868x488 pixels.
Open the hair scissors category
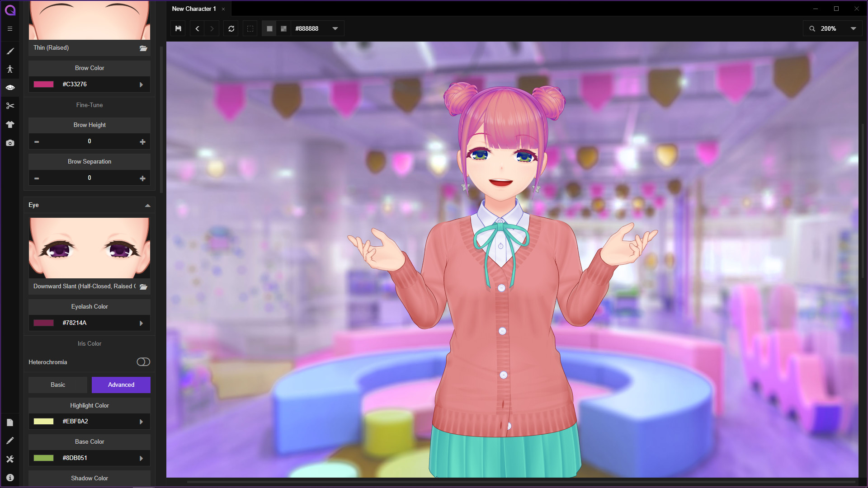coord(10,106)
